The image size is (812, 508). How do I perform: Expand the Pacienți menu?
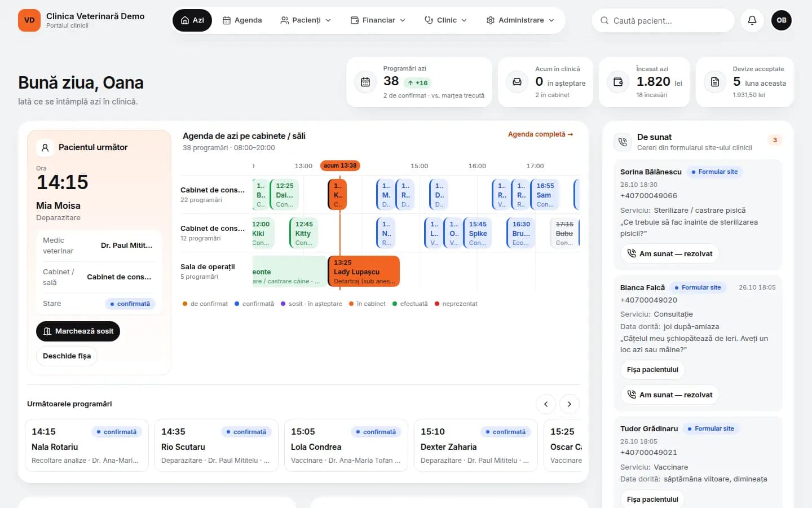point(306,20)
